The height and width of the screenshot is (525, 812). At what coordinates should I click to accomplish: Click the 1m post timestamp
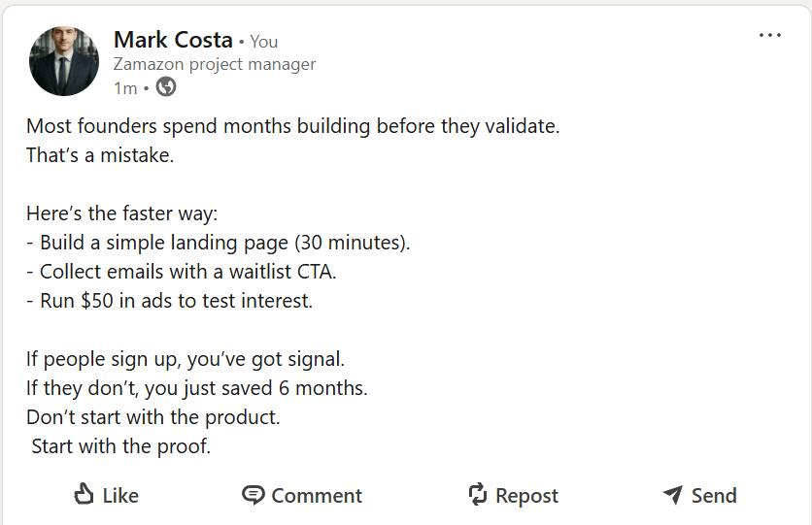(124, 88)
